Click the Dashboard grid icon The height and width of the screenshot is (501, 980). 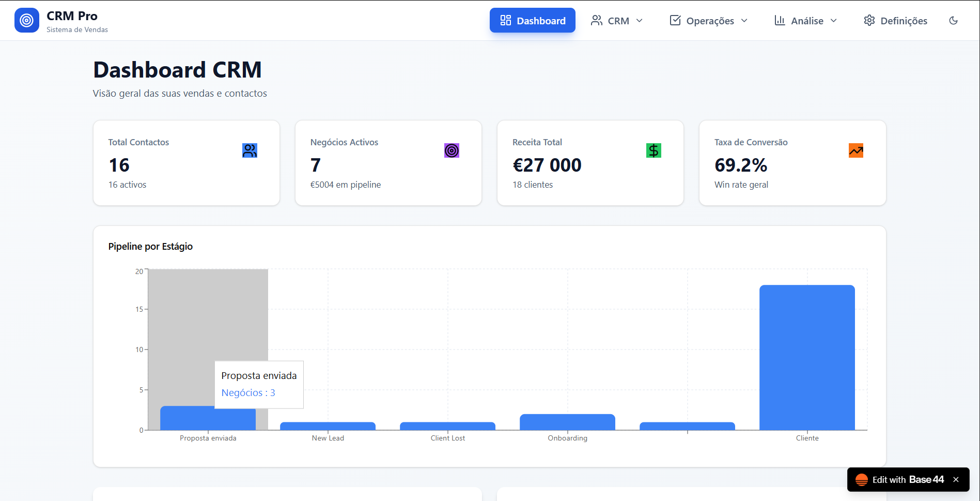(x=506, y=20)
